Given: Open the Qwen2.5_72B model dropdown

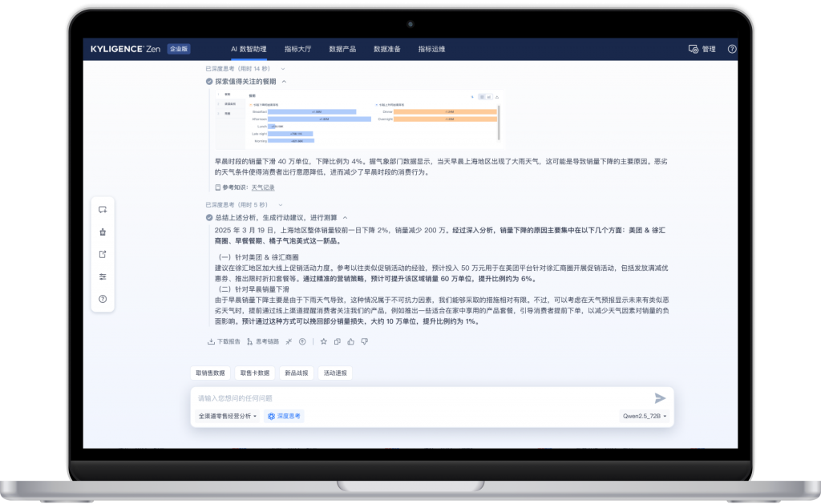Looking at the screenshot, I should pyautogui.click(x=645, y=417).
